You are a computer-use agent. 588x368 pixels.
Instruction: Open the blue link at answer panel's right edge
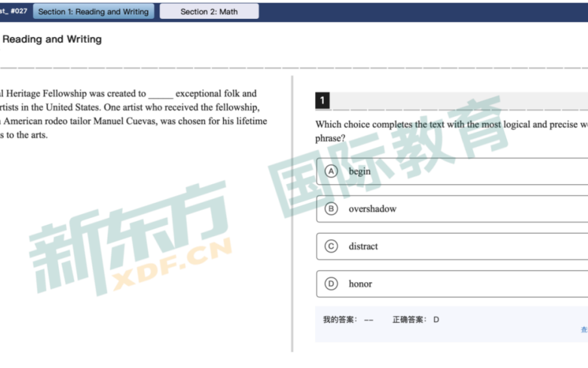(x=584, y=330)
